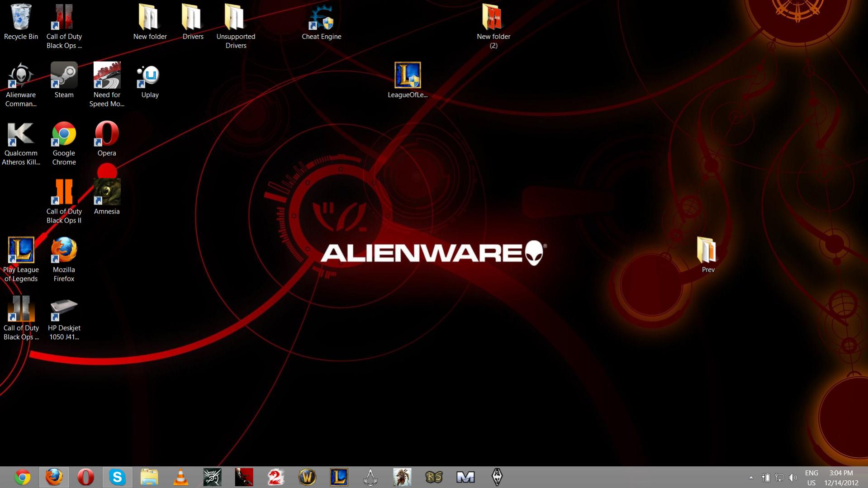Select the Prev folder on the desktop
868x488 pixels.
tap(708, 256)
